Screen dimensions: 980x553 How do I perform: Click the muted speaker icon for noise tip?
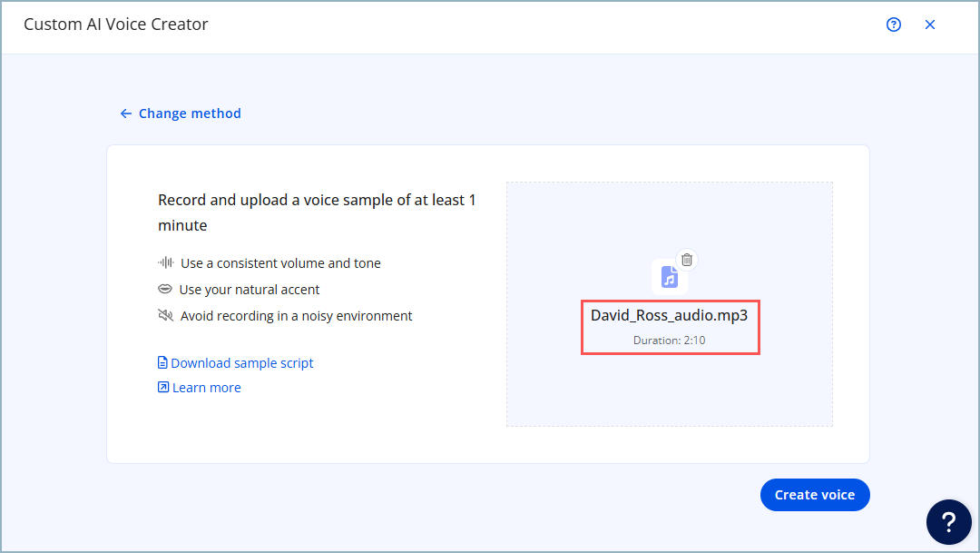pos(165,316)
